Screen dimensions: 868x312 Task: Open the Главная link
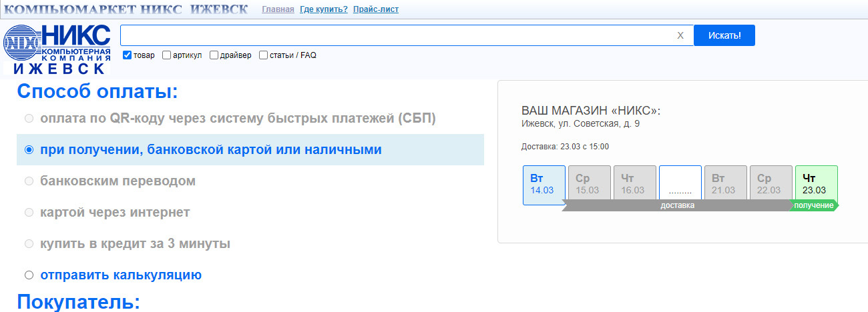(278, 9)
